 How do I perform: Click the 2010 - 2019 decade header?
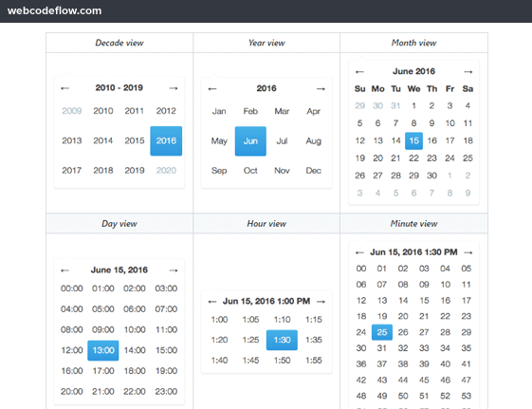point(119,87)
